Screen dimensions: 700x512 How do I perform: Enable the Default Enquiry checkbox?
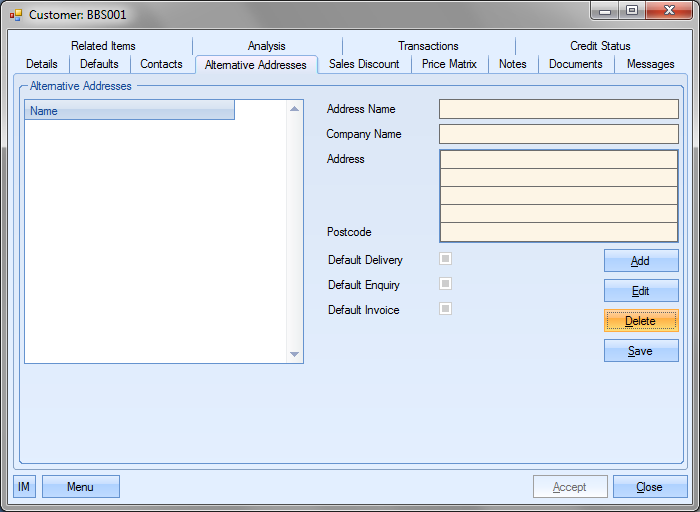tap(446, 284)
